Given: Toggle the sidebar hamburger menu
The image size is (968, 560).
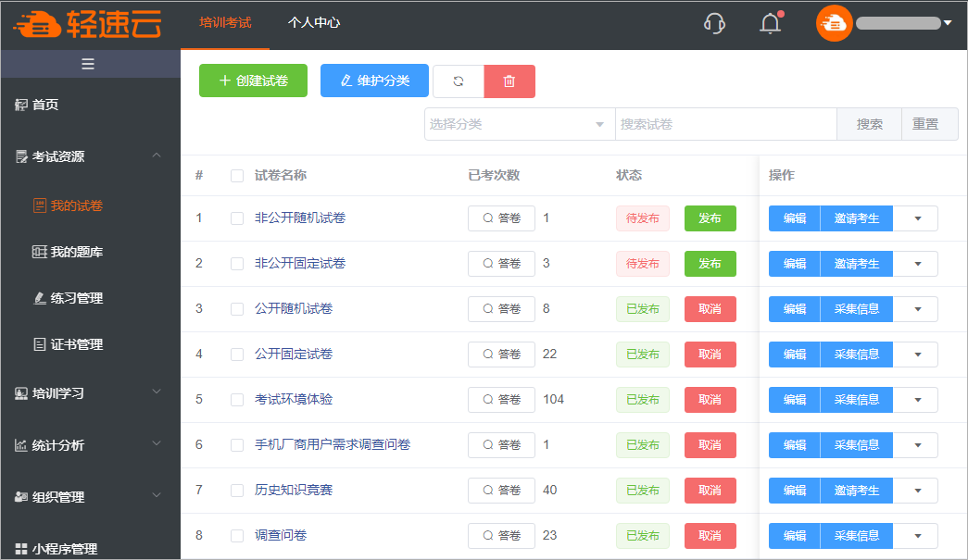Looking at the screenshot, I should tap(88, 64).
